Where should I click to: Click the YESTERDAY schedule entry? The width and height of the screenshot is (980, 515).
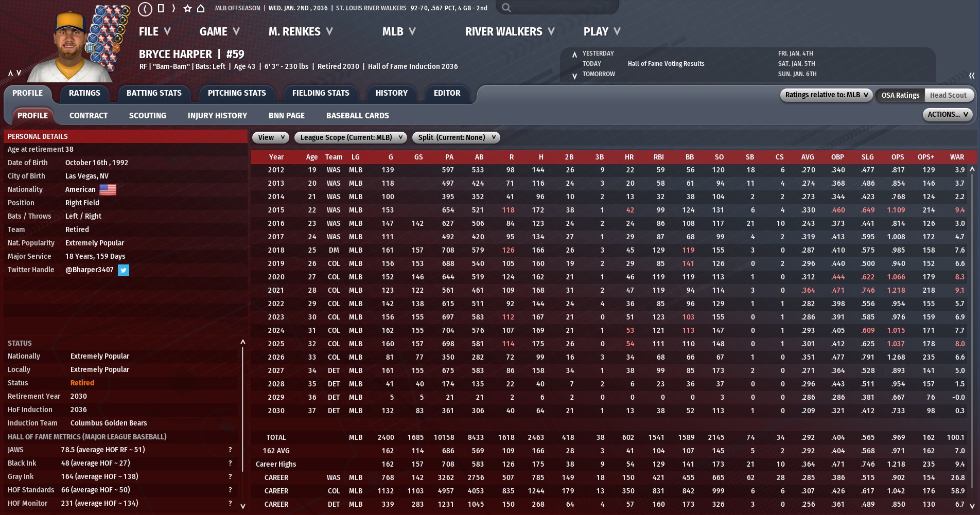(x=598, y=54)
